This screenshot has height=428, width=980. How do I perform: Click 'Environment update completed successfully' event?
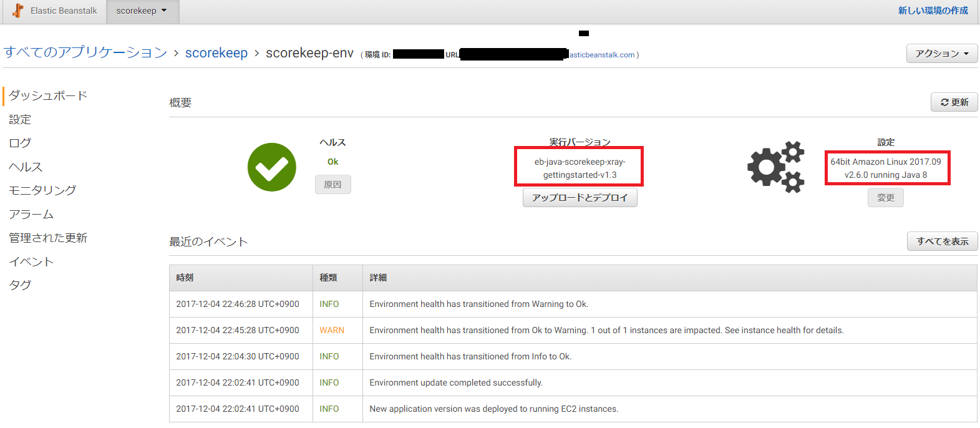click(456, 382)
